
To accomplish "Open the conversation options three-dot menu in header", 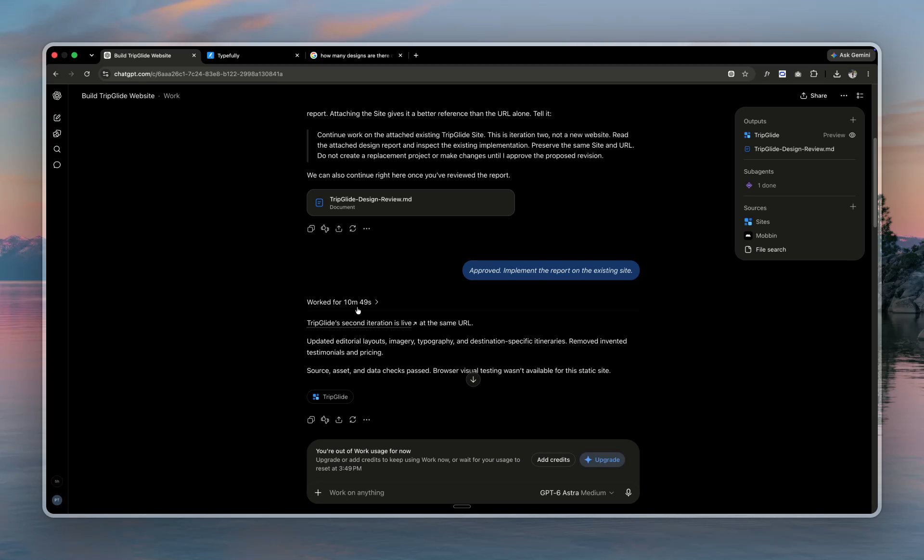I will (844, 96).
